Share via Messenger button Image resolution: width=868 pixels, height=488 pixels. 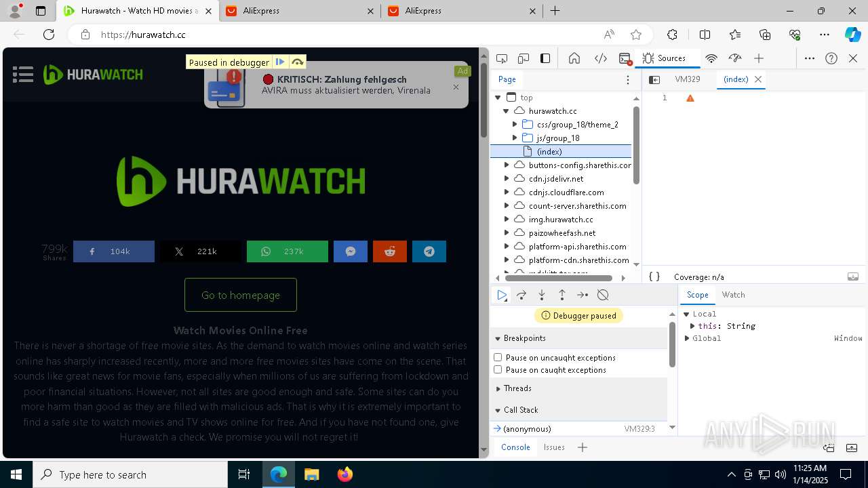[x=351, y=251]
